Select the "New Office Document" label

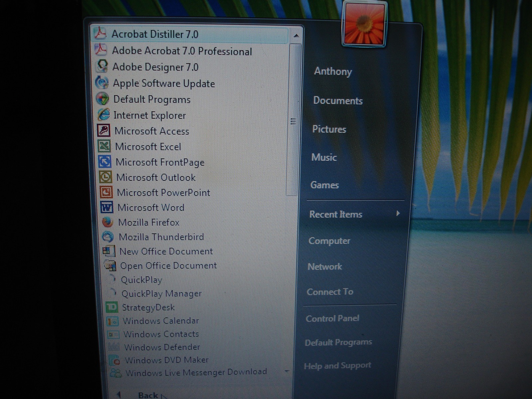pyautogui.click(x=166, y=251)
